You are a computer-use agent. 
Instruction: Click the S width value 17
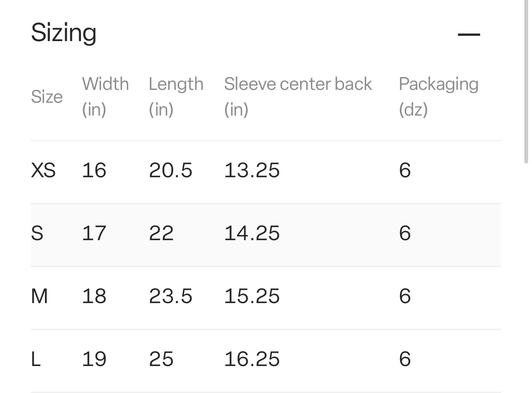click(94, 233)
